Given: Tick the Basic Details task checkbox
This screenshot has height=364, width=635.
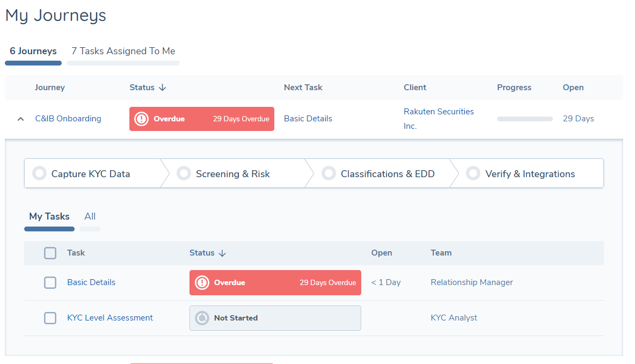Looking at the screenshot, I should [50, 282].
